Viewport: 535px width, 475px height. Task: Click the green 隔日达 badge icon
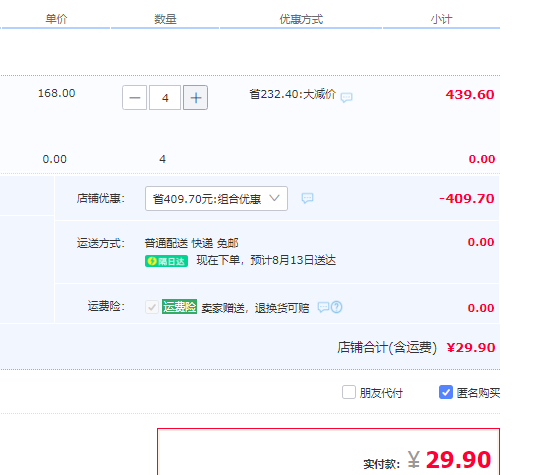(x=167, y=261)
